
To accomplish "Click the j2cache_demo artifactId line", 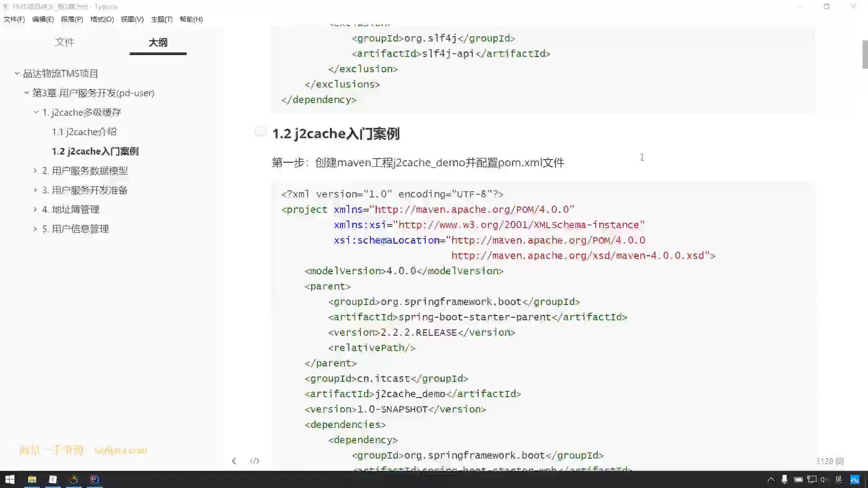I will (412, 394).
